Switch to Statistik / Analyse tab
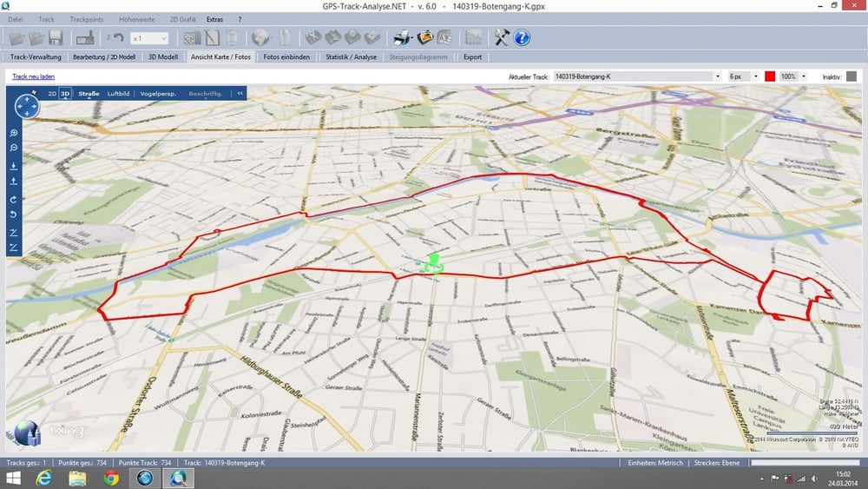Image resolution: width=868 pixels, height=489 pixels. click(351, 56)
